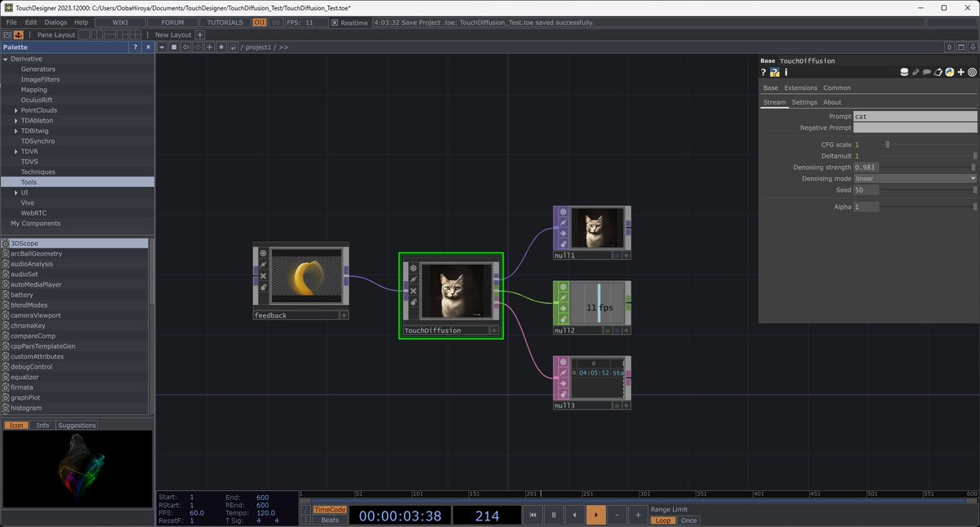
Task: Toggle the orange power O|I button
Action: (259, 22)
